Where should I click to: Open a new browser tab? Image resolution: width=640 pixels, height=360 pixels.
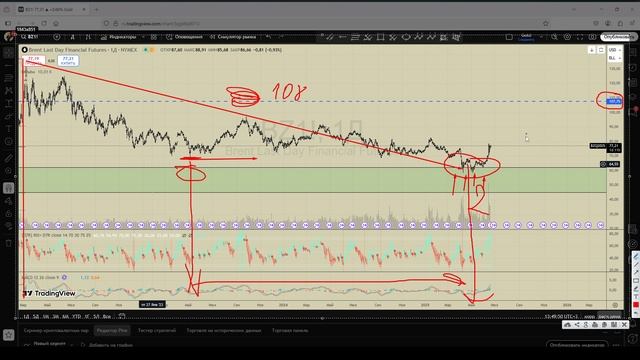click(97, 9)
